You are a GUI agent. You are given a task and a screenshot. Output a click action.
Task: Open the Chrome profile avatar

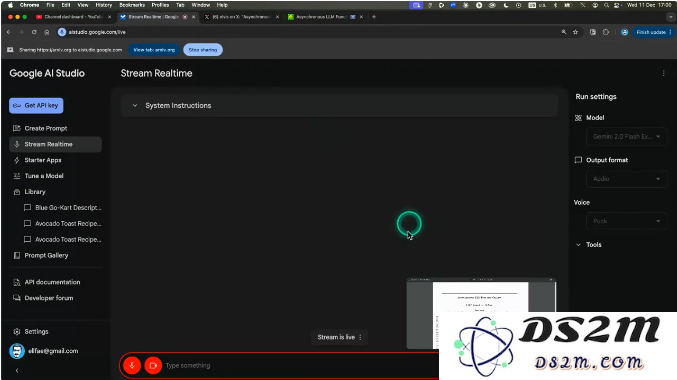click(624, 32)
